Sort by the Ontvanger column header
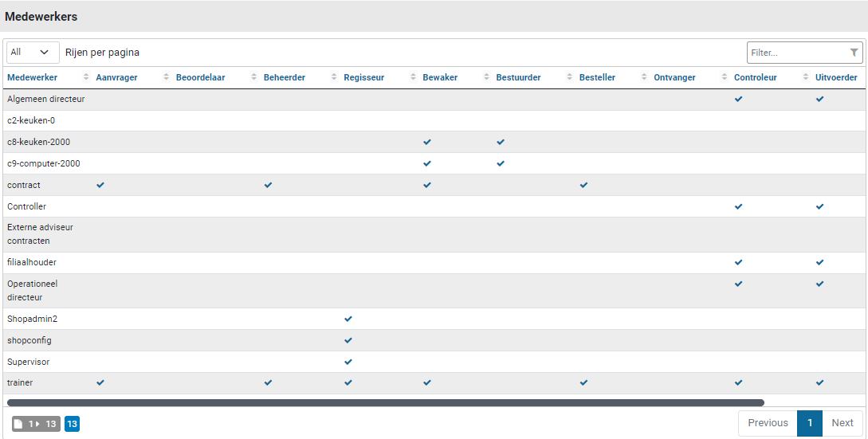The image size is (868, 439). click(x=674, y=77)
